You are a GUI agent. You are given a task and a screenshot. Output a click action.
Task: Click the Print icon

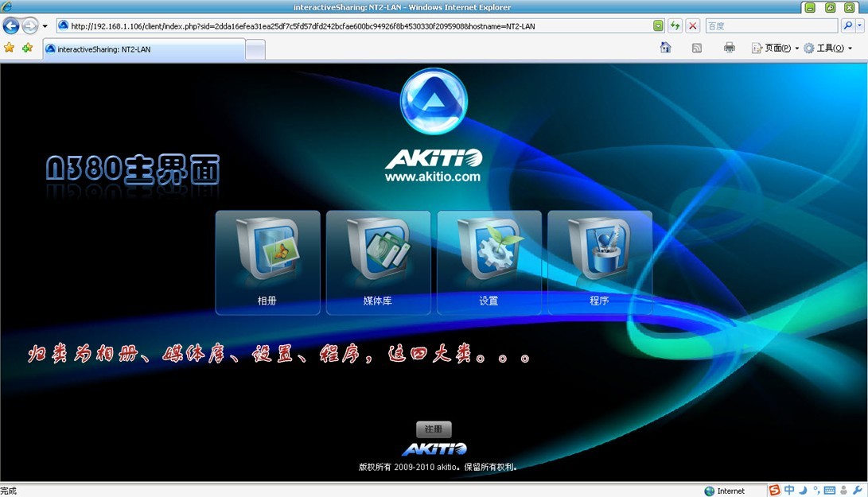point(729,49)
